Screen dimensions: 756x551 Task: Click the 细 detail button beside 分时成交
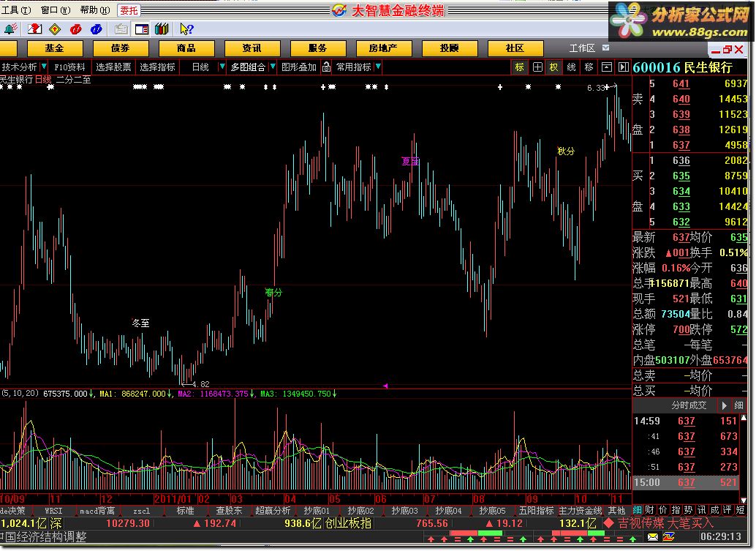click(738, 405)
